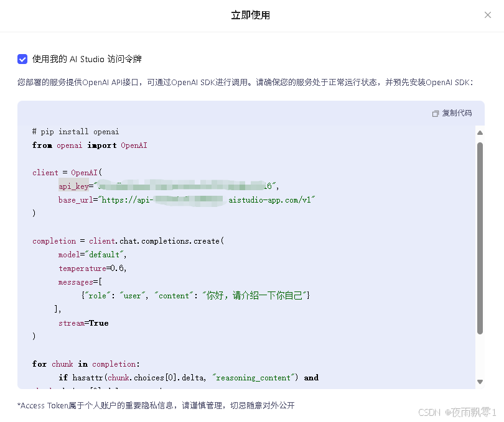This screenshot has height=422, width=504.
Task: Click the dialog title 立即使用
Action: pos(251,15)
